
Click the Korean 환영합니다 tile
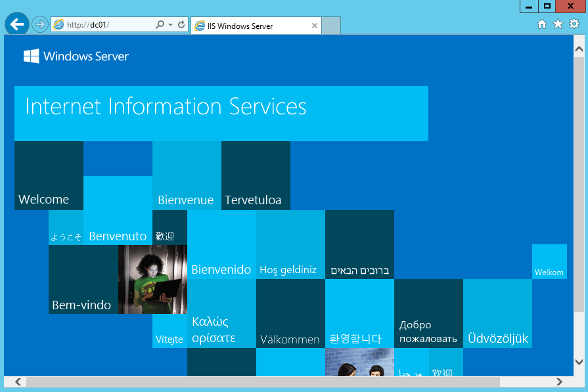(359, 313)
